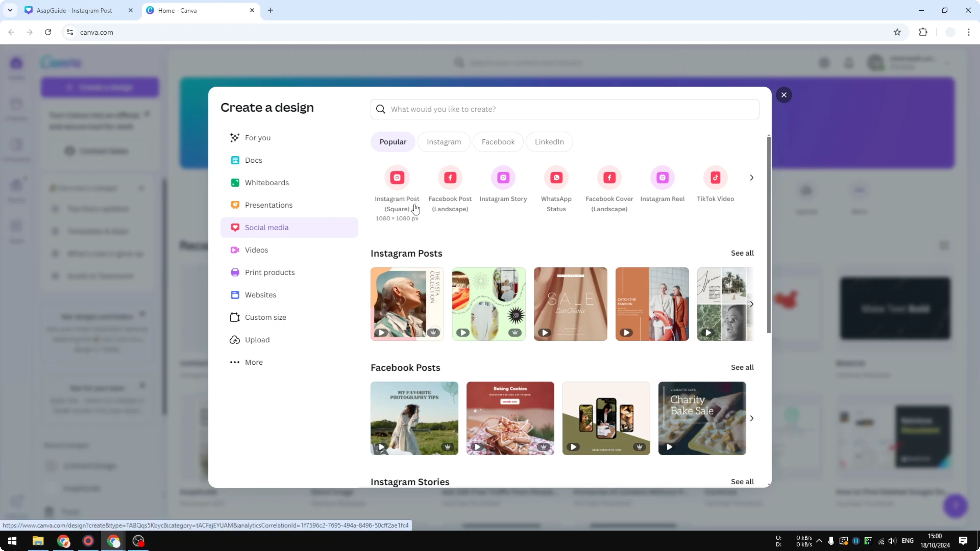
Task: Open the browser tab search dropdown
Action: pos(10,10)
